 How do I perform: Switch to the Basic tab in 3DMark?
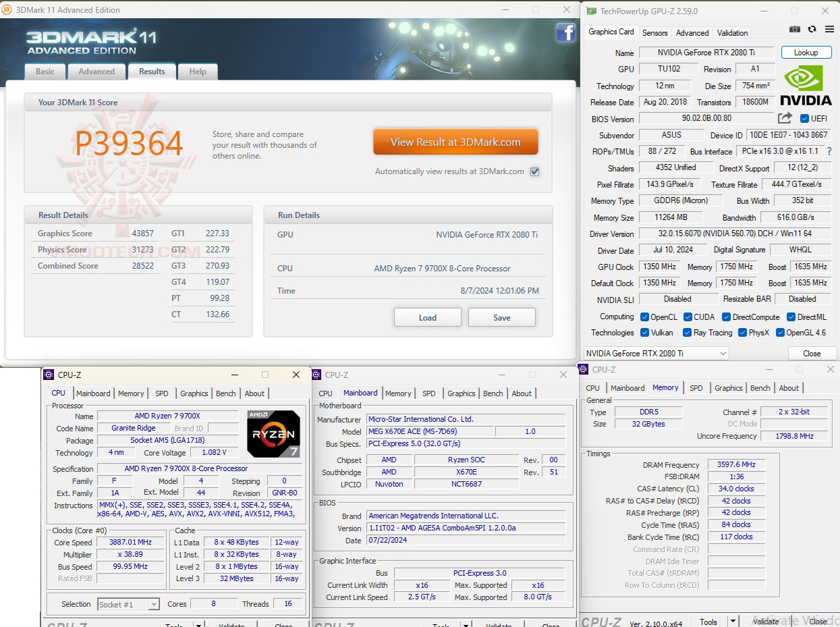[45, 72]
